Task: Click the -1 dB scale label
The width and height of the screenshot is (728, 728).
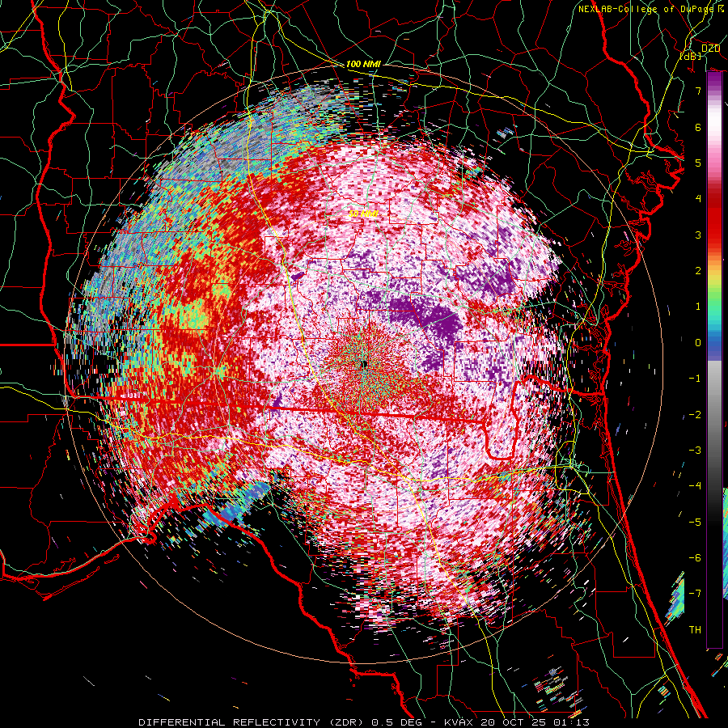Action: [695, 379]
